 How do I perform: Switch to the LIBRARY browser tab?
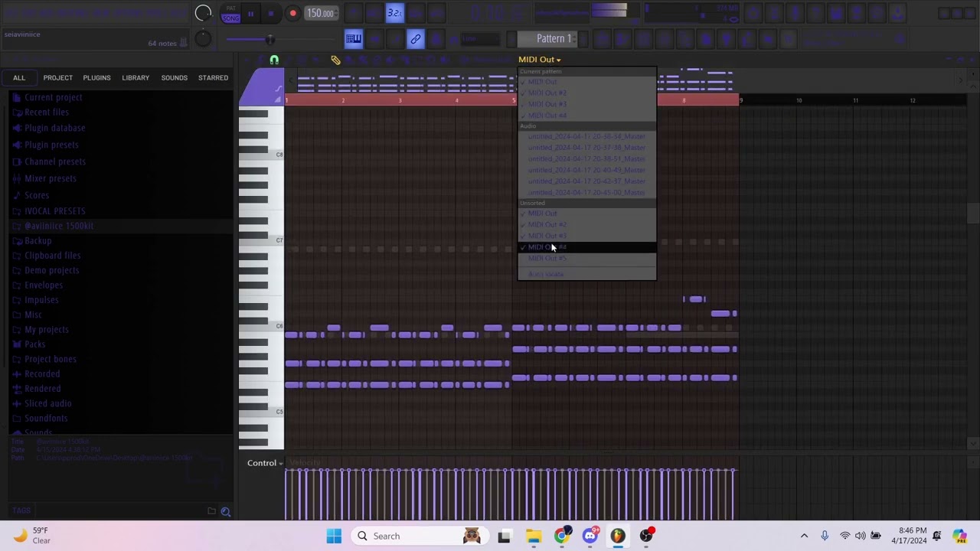coord(136,77)
